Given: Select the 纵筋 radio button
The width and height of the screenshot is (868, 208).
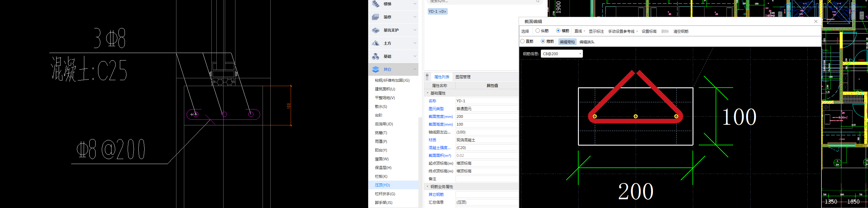Looking at the screenshot, I should [537, 31].
